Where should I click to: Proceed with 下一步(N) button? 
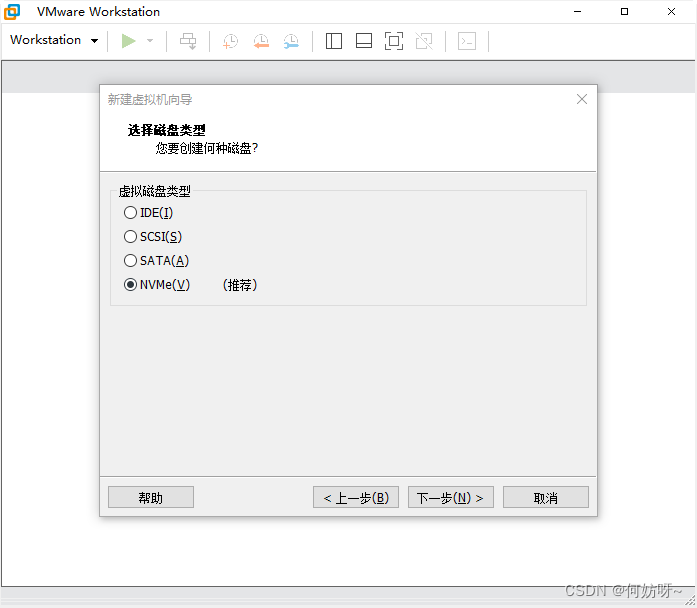click(451, 497)
